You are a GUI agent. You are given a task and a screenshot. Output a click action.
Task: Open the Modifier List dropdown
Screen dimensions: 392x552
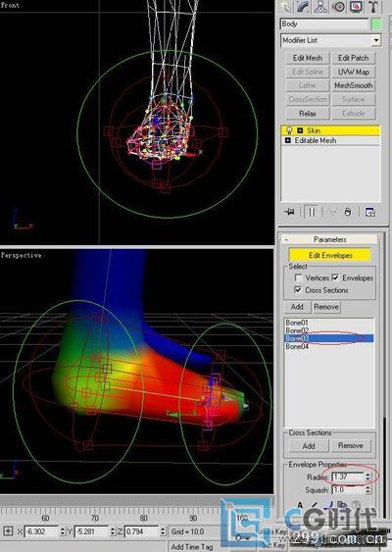click(x=376, y=40)
